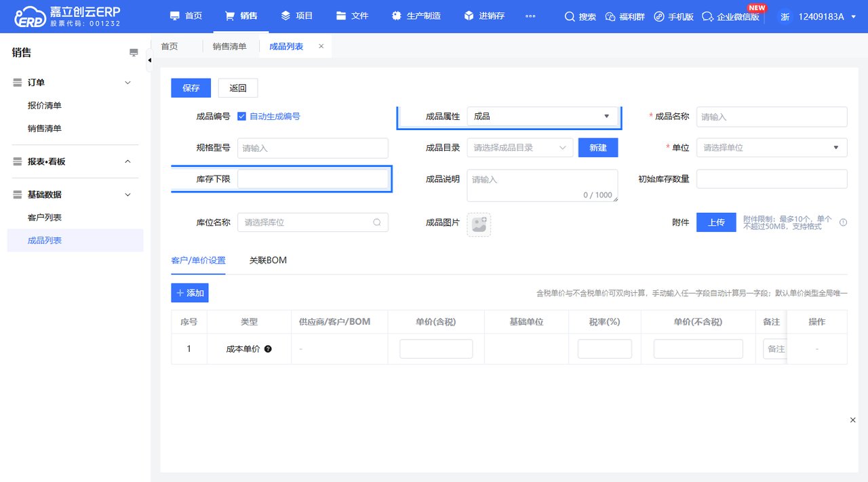Click the 浙 user avatar
The image size is (868, 482).
tap(785, 17)
